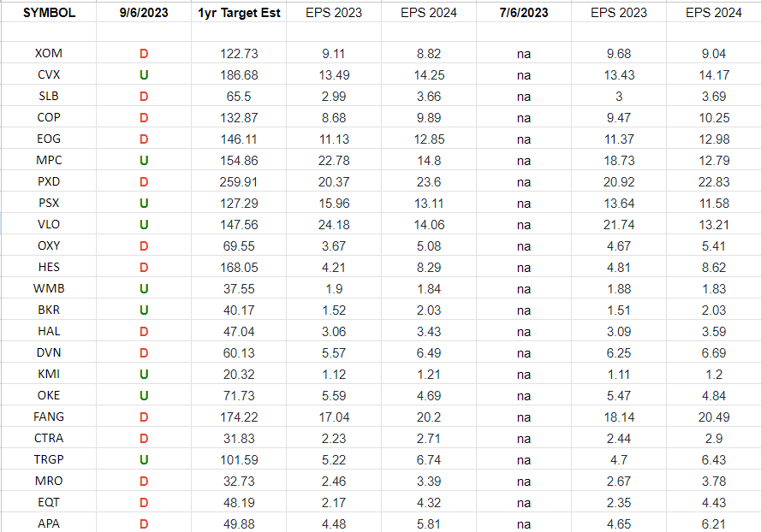Select MPC prior EPS 18.73
The height and width of the screenshot is (532, 761).
(x=619, y=160)
